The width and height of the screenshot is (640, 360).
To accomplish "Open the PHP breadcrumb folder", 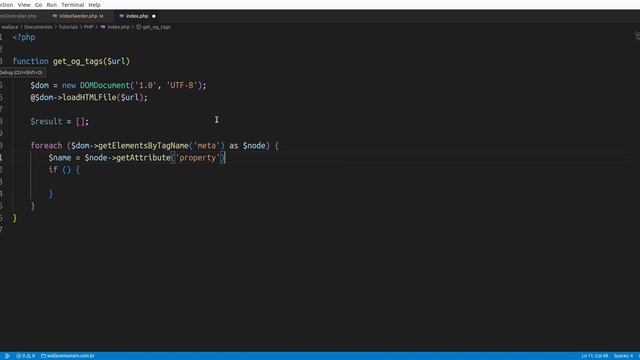I will pyautogui.click(x=89, y=27).
